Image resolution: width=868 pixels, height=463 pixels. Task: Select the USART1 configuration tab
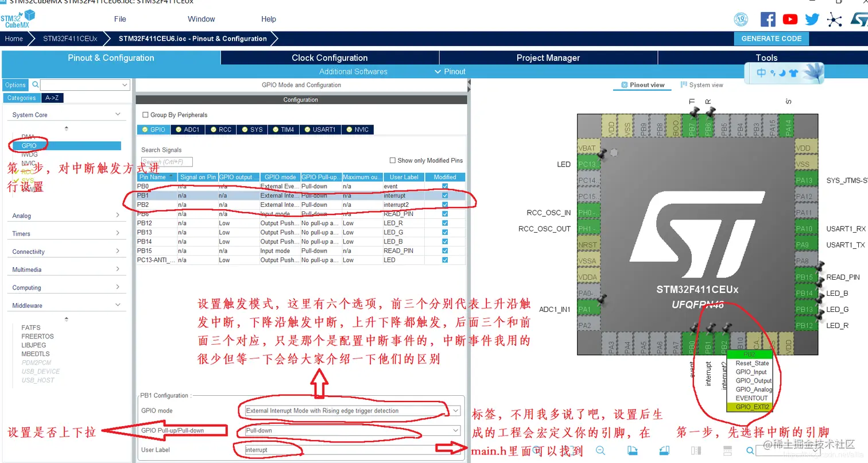[x=319, y=129]
